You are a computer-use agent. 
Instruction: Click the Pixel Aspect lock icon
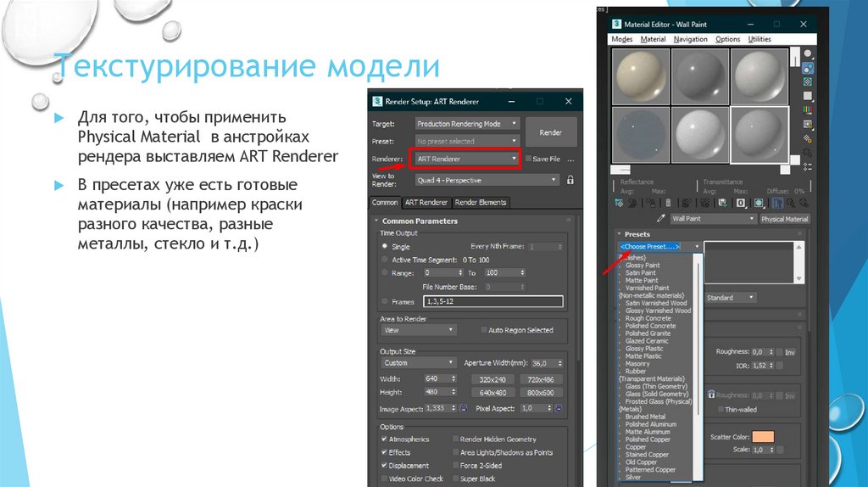coord(559,408)
